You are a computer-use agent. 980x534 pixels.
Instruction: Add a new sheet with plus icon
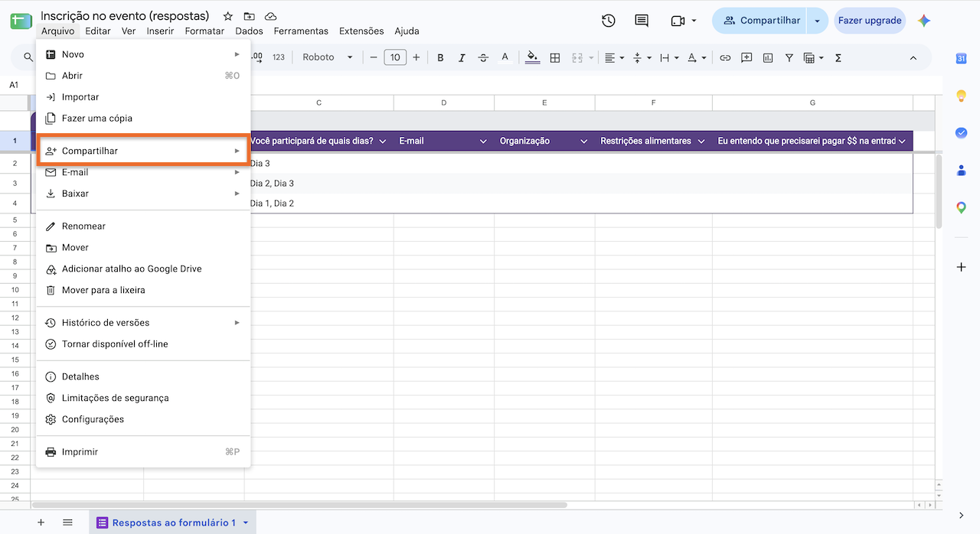coord(41,523)
